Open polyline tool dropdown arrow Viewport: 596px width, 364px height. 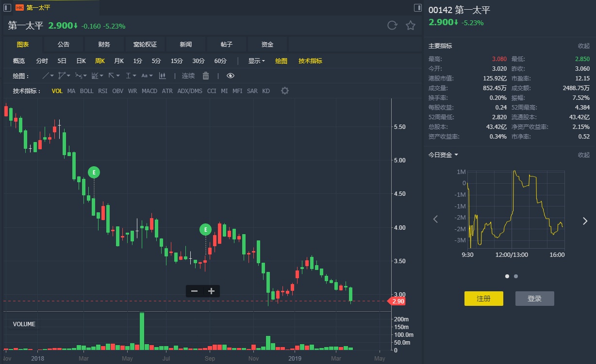pyautogui.click(x=69, y=76)
